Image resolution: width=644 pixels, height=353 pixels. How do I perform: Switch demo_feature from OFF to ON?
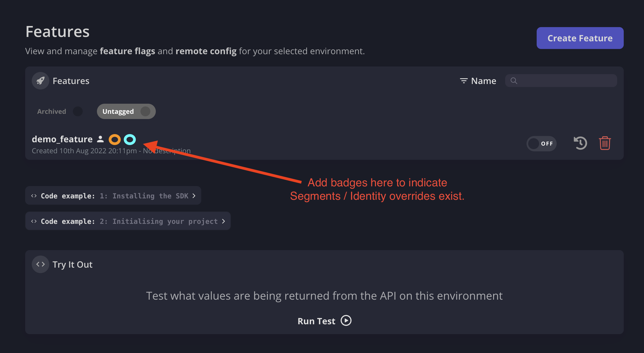pos(542,143)
